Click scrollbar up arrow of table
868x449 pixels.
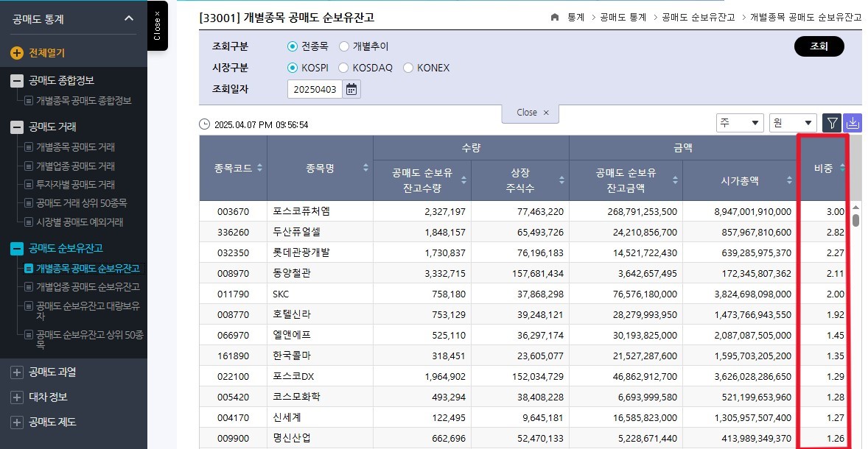pyautogui.click(x=855, y=208)
